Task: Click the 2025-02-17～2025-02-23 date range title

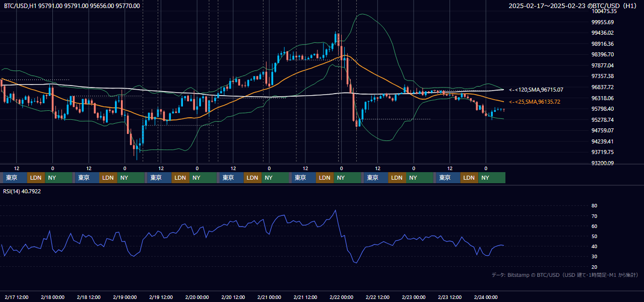Action: (x=573, y=6)
